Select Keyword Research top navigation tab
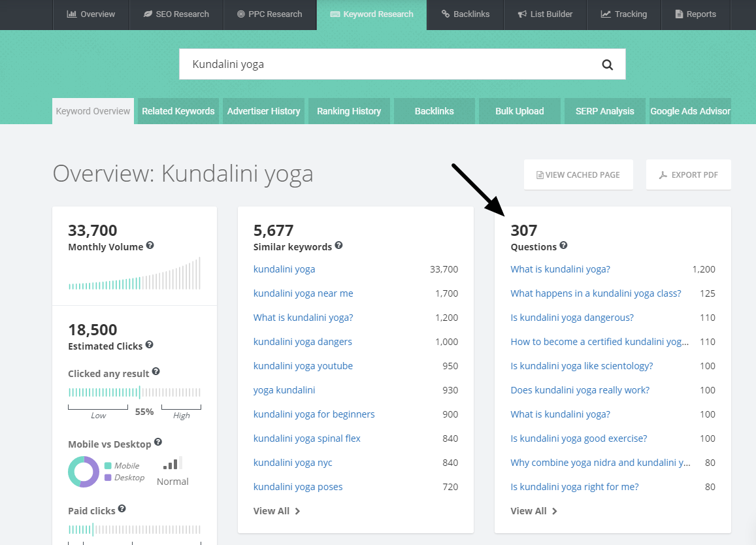 click(372, 14)
